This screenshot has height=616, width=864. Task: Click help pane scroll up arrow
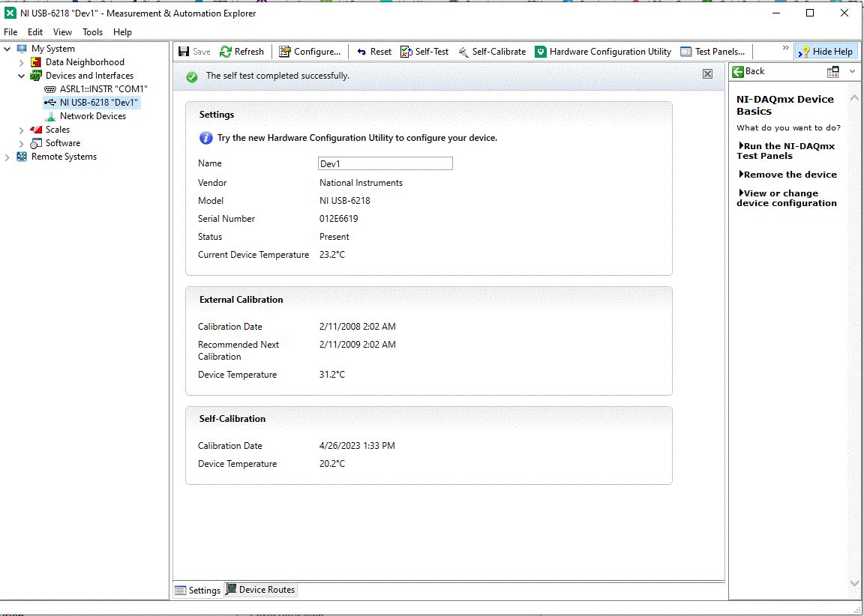(x=854, y=98)
